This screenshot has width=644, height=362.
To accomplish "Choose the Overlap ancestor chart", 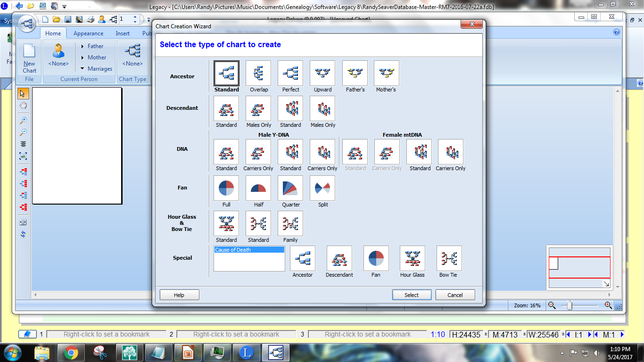I will [258, 73].
